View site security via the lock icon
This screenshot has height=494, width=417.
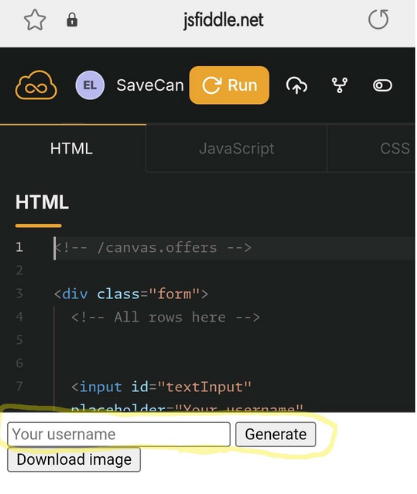click(x=72, y=20)
